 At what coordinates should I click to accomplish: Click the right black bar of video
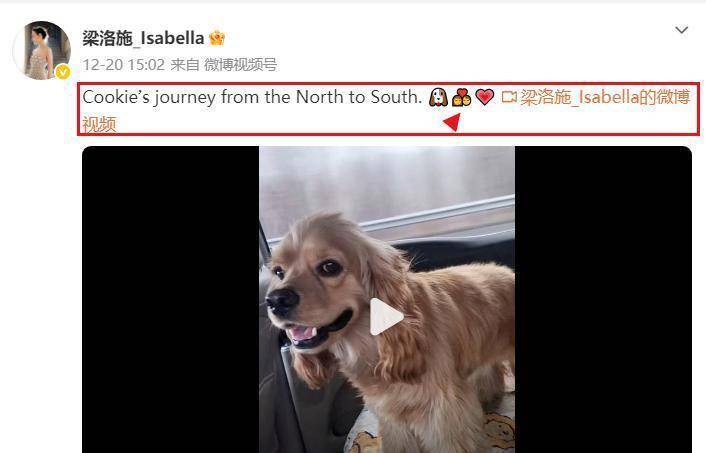tap(603, 299)
